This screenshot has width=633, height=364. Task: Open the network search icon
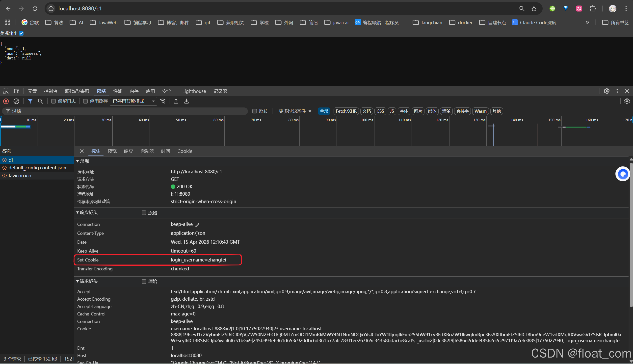(41, 101)
